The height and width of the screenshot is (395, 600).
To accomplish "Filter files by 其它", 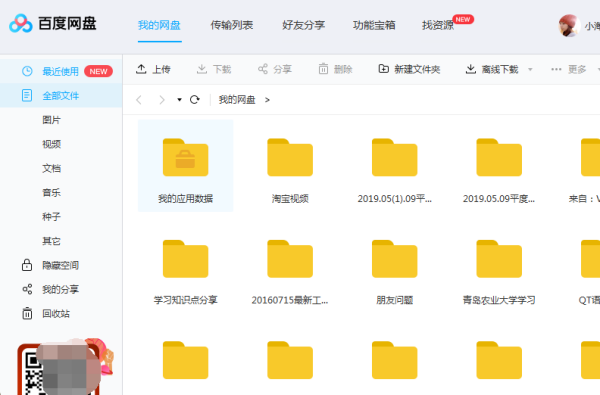I will pyautogui.click(x=51, y=241).
